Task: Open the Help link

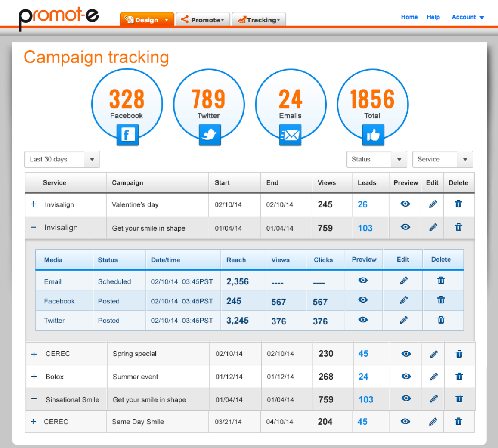Action: (x=433, y=17)
